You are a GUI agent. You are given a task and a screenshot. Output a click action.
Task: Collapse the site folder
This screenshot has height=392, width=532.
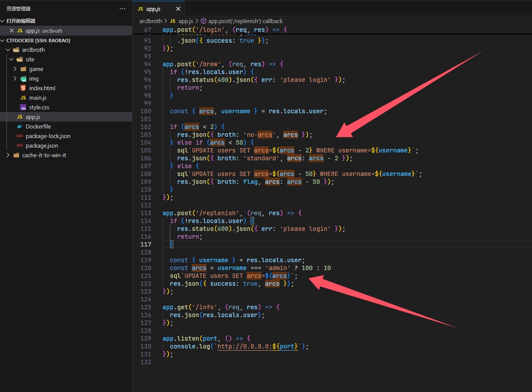click(x=12, y=60)
